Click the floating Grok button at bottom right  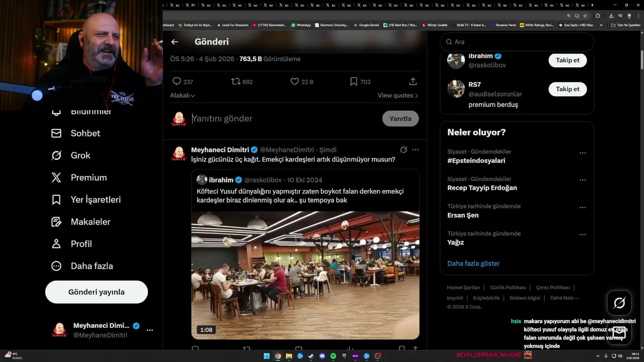pyautogui.click(x=619, y=303)
